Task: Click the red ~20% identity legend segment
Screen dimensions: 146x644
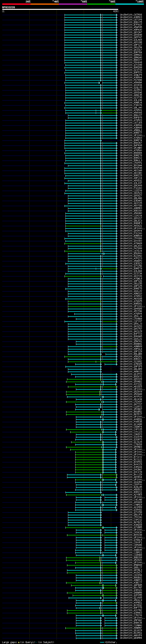Action: [16, 4]
